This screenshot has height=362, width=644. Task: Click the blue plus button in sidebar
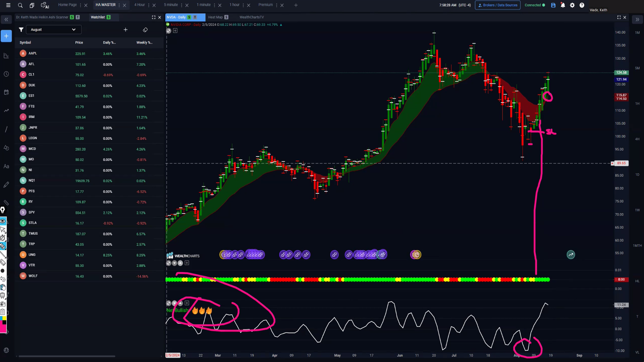click(6, 36)
